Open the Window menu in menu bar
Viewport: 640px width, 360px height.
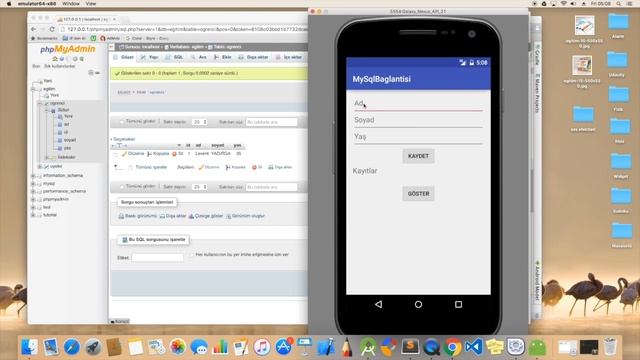click(x=71, y=3)
